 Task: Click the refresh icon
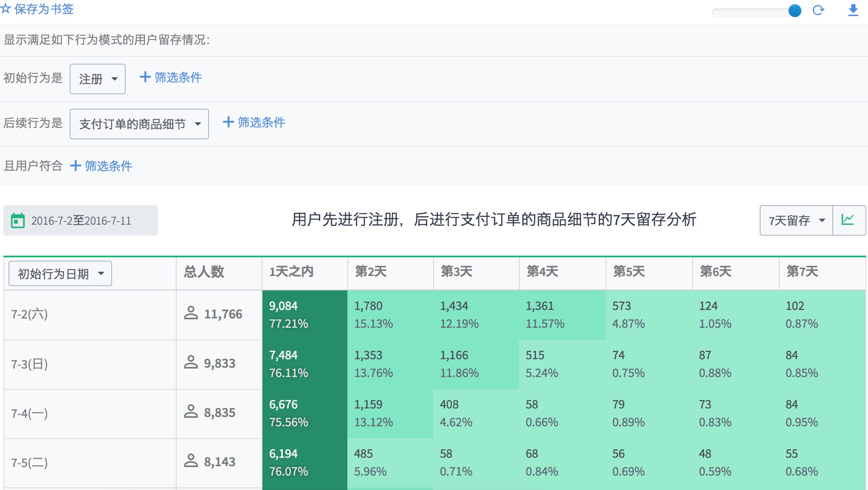click(x=818, y=10)
